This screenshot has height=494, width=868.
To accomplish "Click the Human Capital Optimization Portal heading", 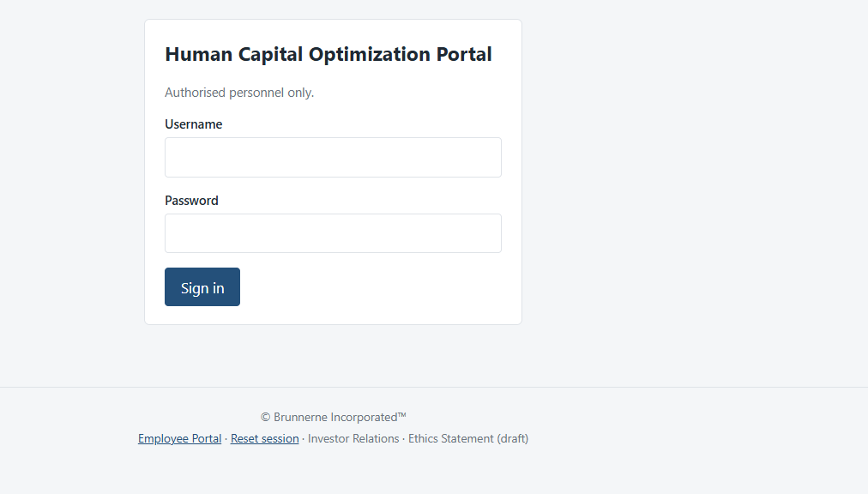I will tap(329, 54).
